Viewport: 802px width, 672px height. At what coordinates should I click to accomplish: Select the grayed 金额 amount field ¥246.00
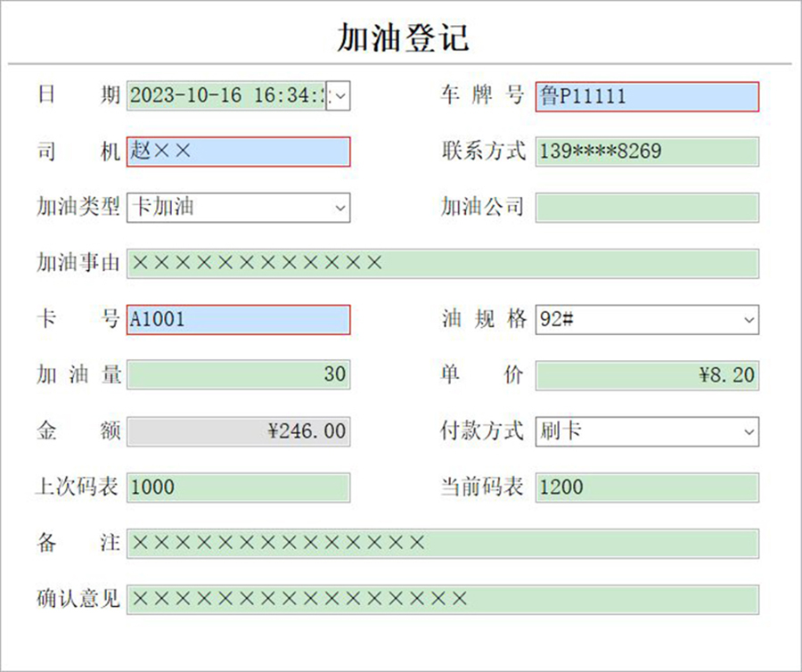(238, 431)
